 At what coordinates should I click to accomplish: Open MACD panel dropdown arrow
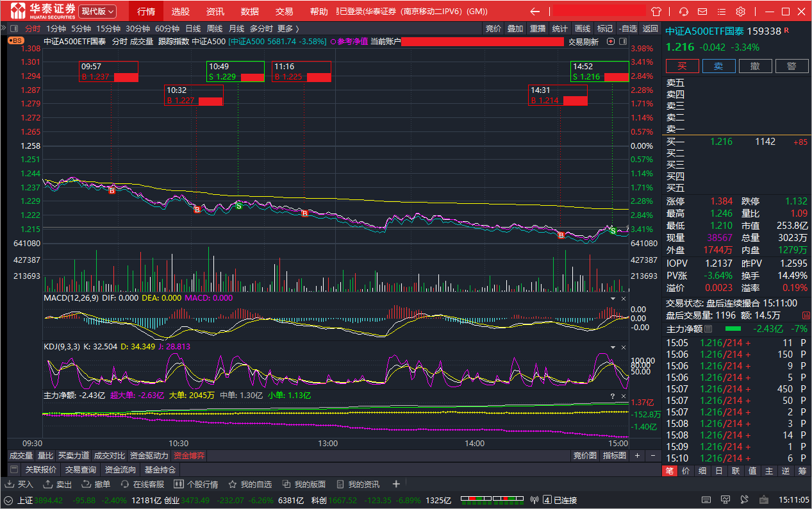click(612, 299)
